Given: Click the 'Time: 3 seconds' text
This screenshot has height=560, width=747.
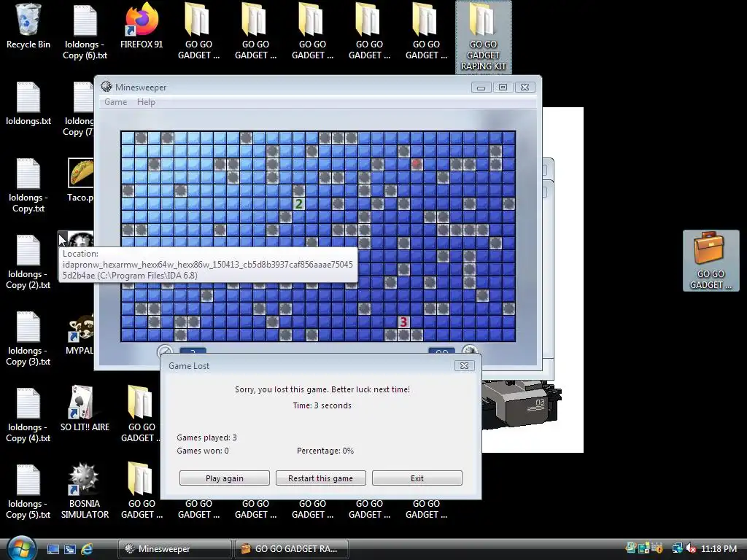Looking at the screenshot, I should coord(322,405).
